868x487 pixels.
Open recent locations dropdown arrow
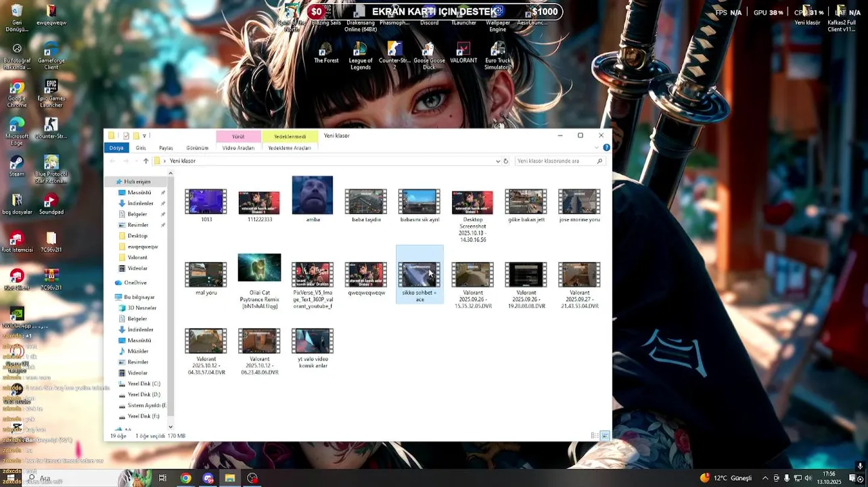tap(137, 161)
